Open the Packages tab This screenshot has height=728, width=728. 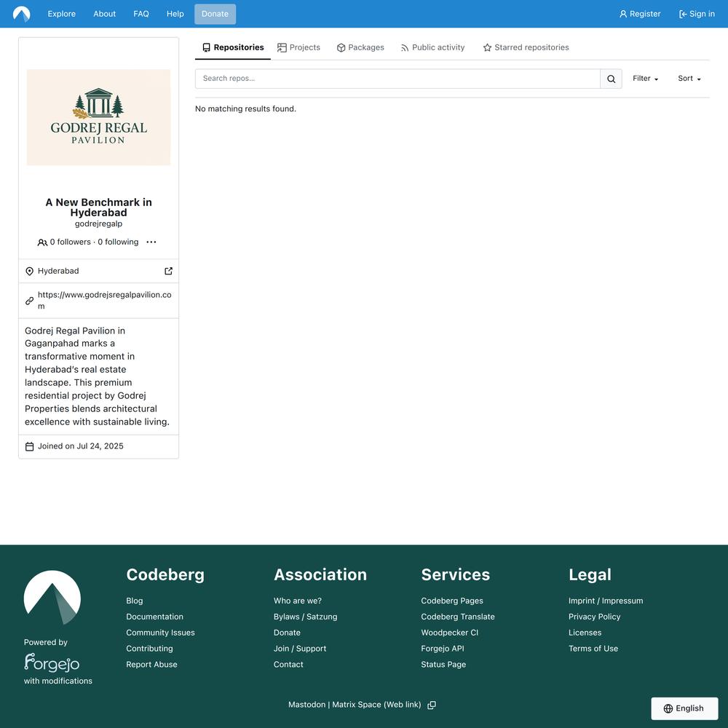point(360,47)
